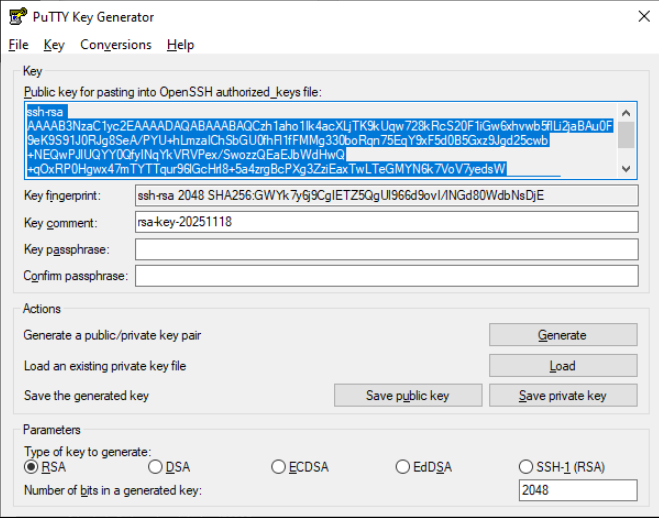
Task: Select SSH-1 (RSA) key type
Action: [527, 467]
